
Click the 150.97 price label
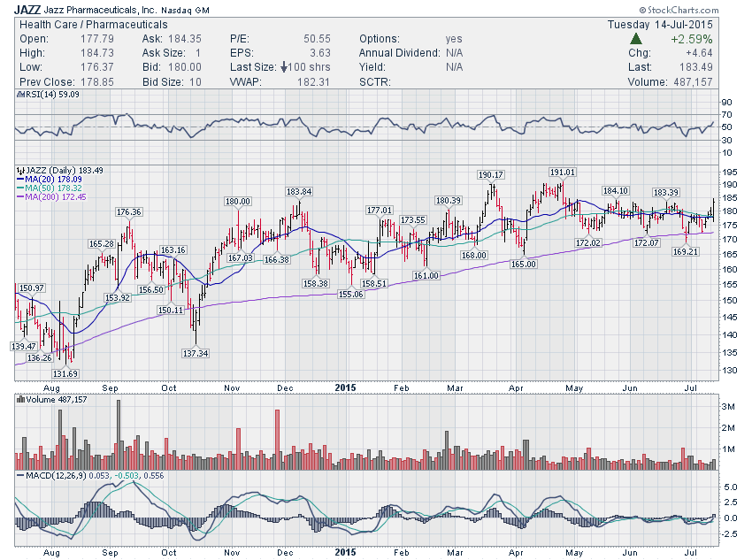(31, 288)
